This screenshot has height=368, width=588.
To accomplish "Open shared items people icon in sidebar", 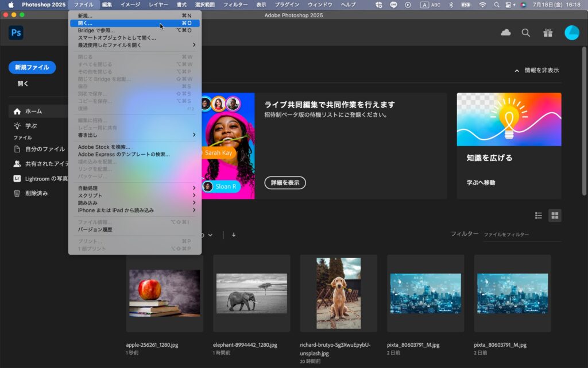I will (17, 164).
